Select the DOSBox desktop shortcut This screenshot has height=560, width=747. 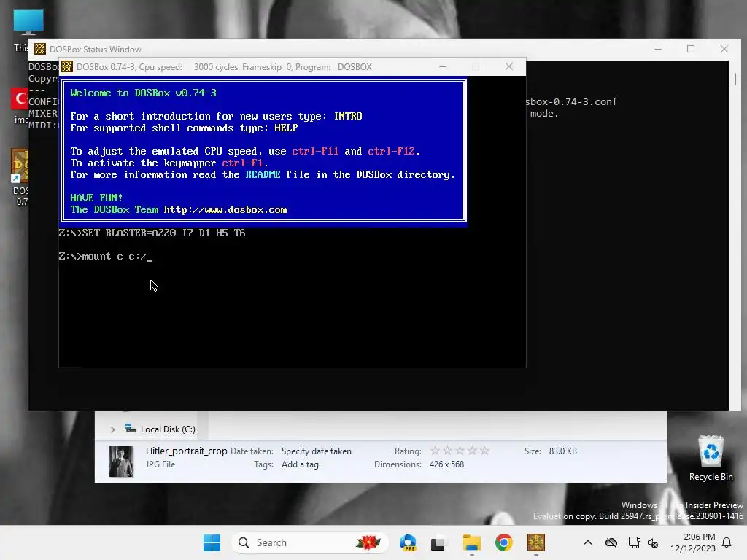(20, 176)
